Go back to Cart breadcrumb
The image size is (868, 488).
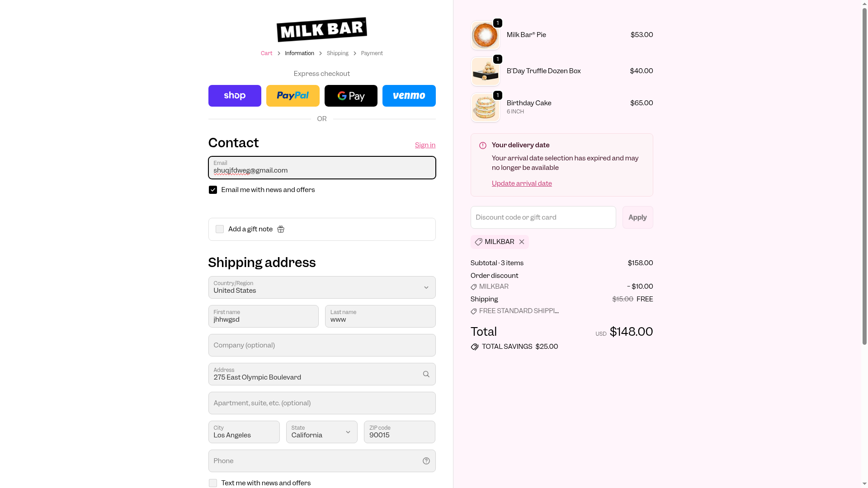(x=266, y=53)
